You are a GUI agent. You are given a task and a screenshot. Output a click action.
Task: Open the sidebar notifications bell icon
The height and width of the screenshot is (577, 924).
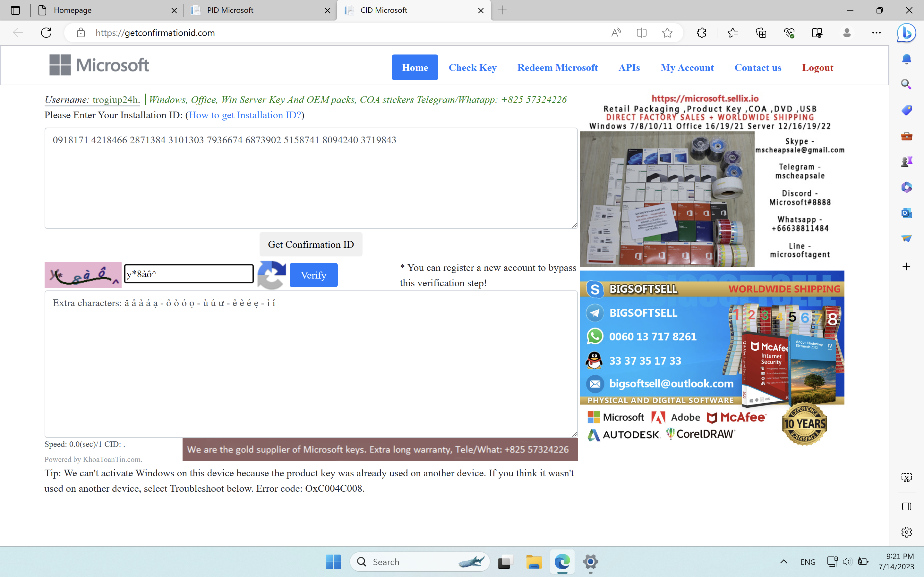[906, 59]
